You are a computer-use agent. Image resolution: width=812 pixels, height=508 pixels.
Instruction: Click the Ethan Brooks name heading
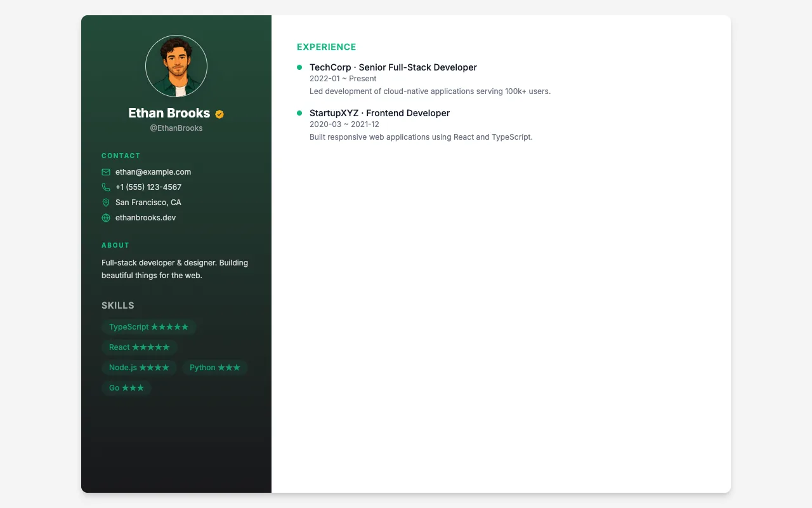(x=169, y=113)
